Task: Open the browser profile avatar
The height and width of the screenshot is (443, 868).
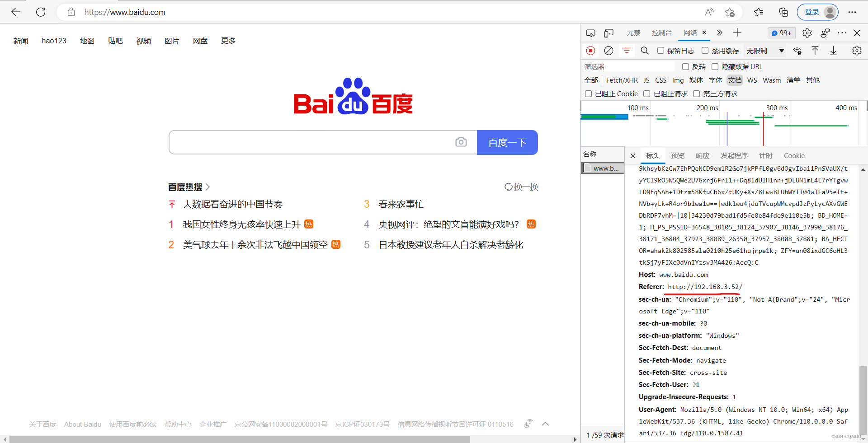Action: point(830,12)
